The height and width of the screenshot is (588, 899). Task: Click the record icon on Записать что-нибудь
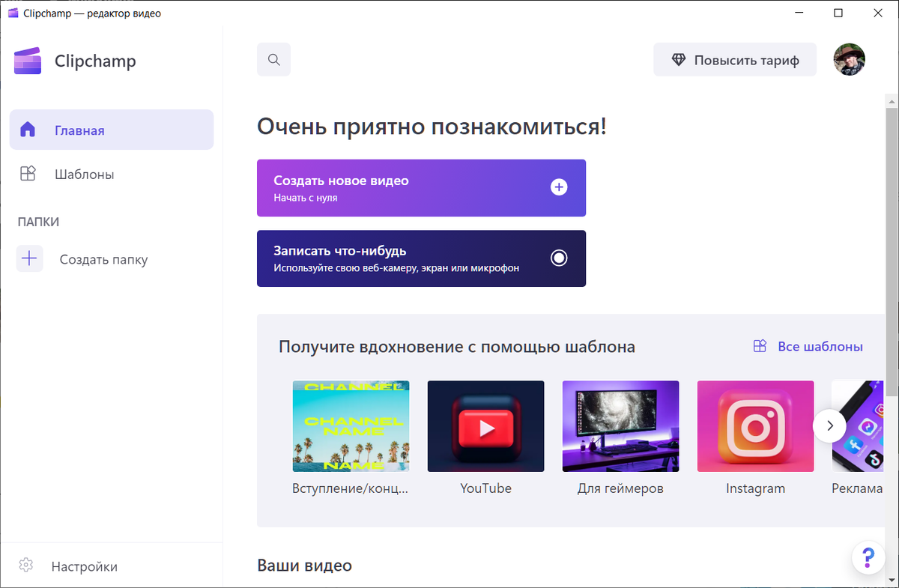click(x=559, y=258)
